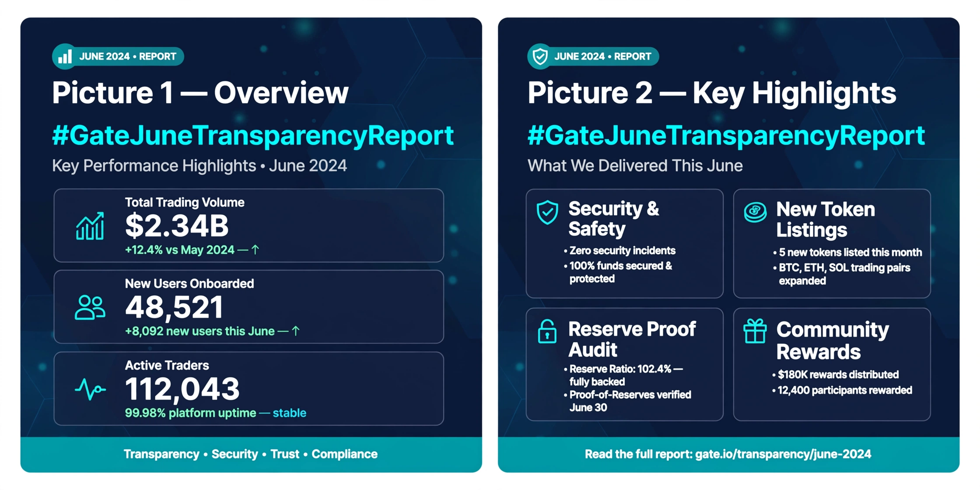This screenshot has width=980, height=490.
Task: Click the shield icon in Picture 2 badge
Action: point(540,56)
